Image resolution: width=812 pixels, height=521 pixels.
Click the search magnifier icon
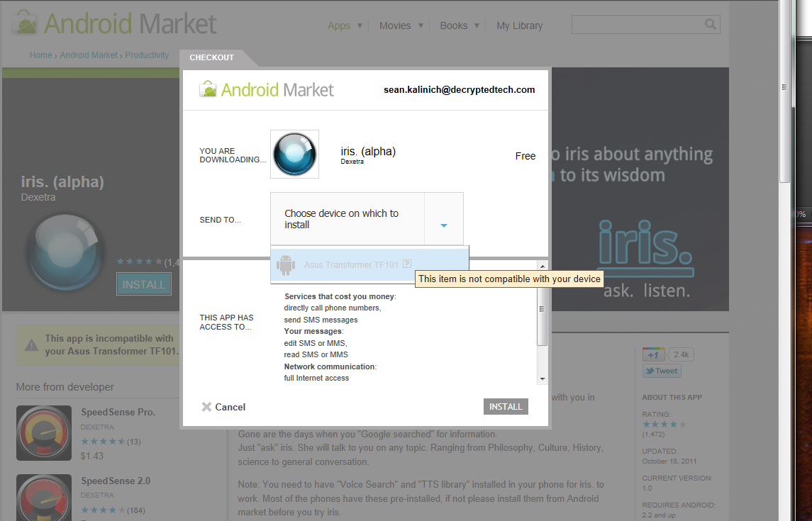click(x=710, y=24)
